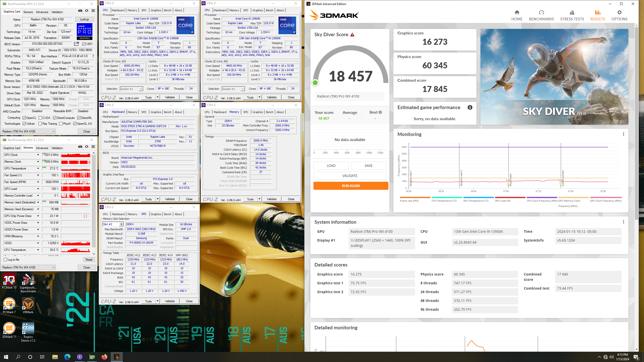Toggle the DirectCompute checkbox in GPU-Z

pyautogui.click(x=55, y=118)
